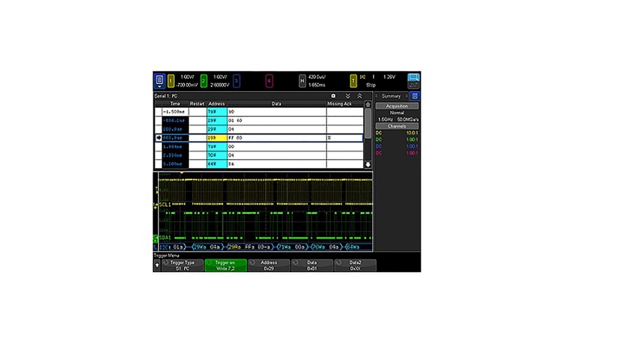Click the Address column header
Screen dimensions: 644x362
pos(216,104)
